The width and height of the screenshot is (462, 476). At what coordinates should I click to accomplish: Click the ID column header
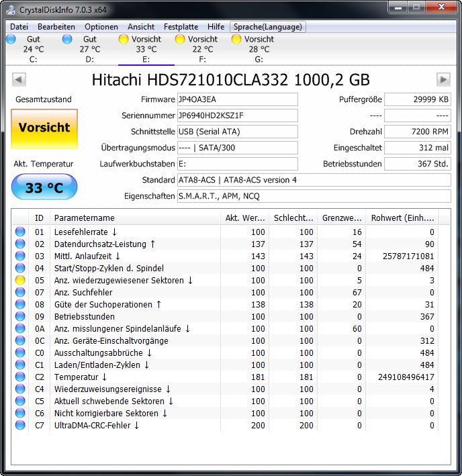coord(39,218)
